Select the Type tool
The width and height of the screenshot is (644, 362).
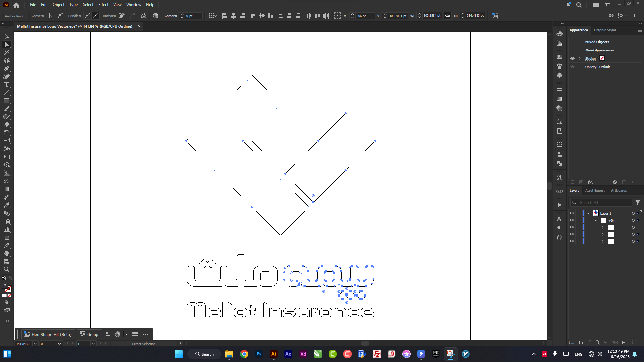[x=7, y=85]
